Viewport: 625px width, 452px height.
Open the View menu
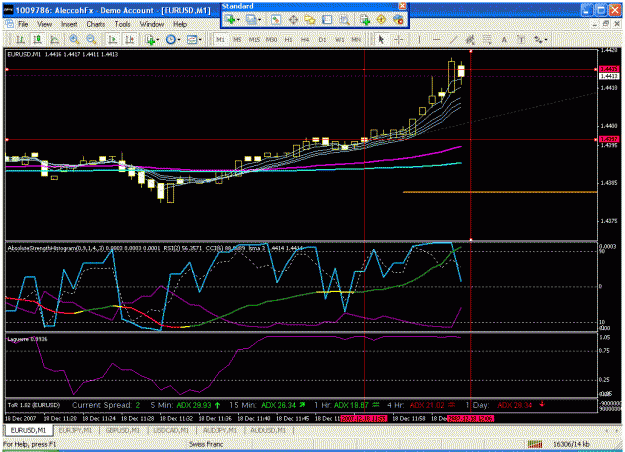45,24
